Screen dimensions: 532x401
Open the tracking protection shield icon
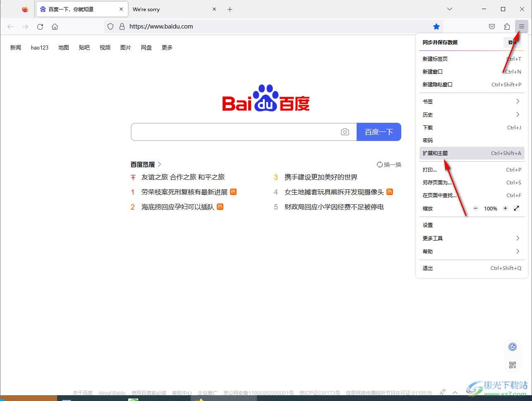tap(110, 26)
